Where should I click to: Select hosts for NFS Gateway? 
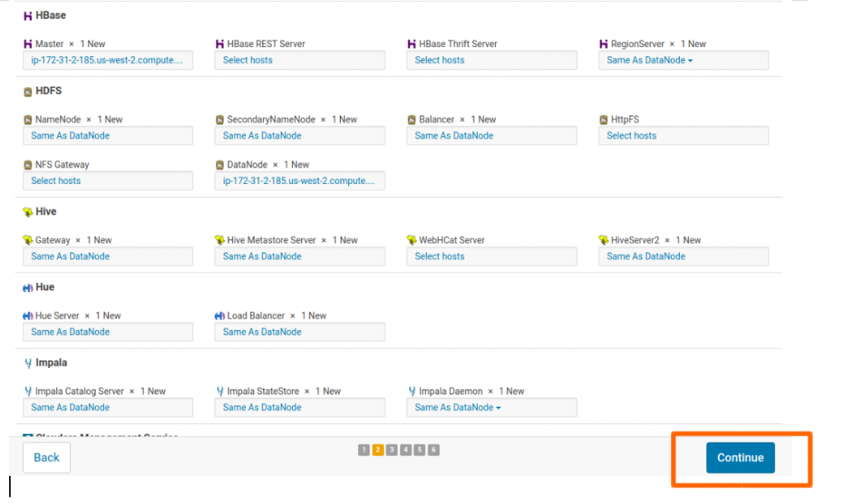[107, 181]
